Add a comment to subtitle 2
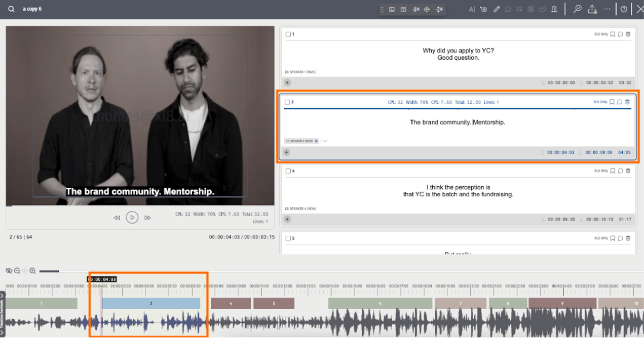The width and height of the screenshot is (644, 338). (x=620, y=102)
